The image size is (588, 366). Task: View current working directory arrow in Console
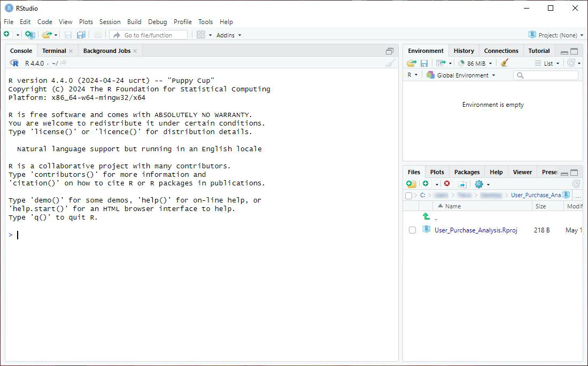click(64, 63)
